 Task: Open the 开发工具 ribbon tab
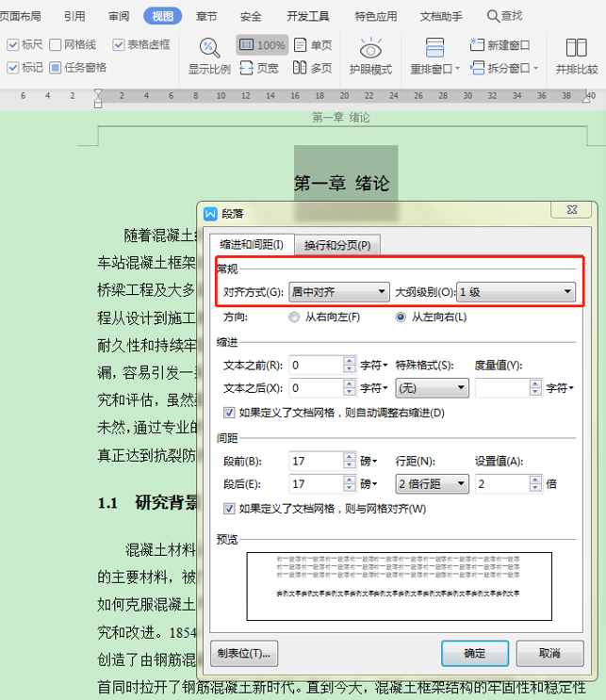click(307, 16)
